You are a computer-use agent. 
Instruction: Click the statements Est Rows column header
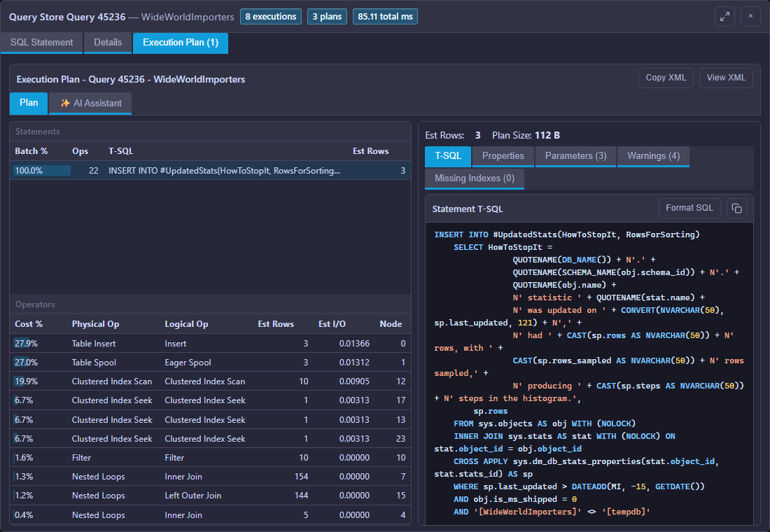coord(371,151)
